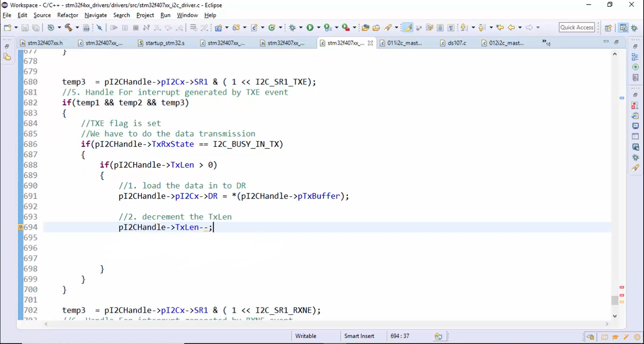This screenshot has width=644, height=344.
Task: Click the green Run button icon
Action: click(310, 28)
